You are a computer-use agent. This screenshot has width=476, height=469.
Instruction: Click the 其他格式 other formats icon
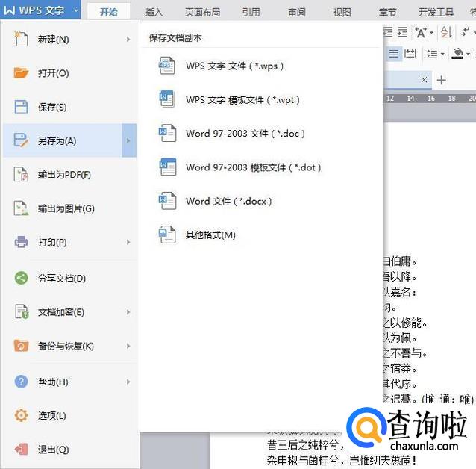pyautogui.click(x=167, y=234)
